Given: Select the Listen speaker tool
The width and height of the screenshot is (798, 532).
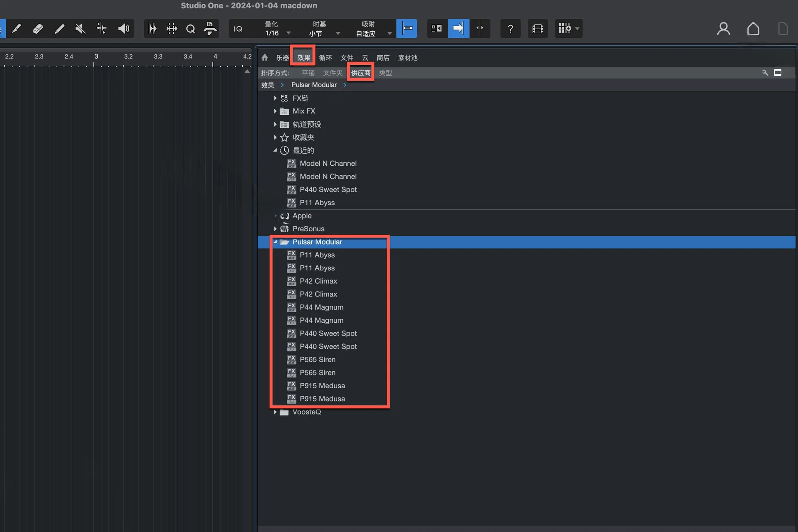Looking at the screenshot, I should (x=123, y=29).
